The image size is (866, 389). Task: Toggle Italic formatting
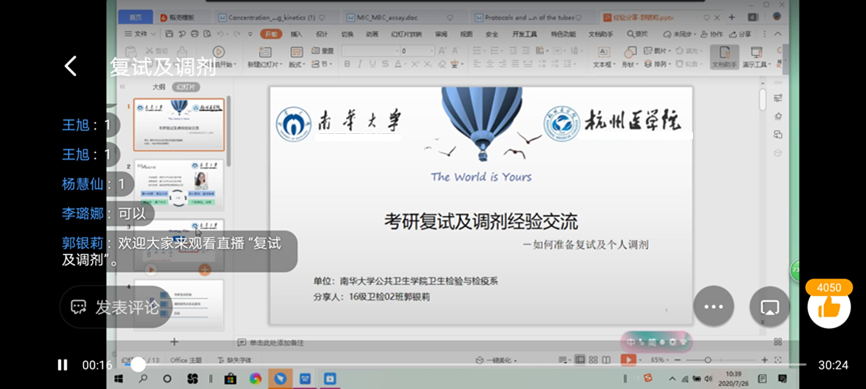coord(360,65)
